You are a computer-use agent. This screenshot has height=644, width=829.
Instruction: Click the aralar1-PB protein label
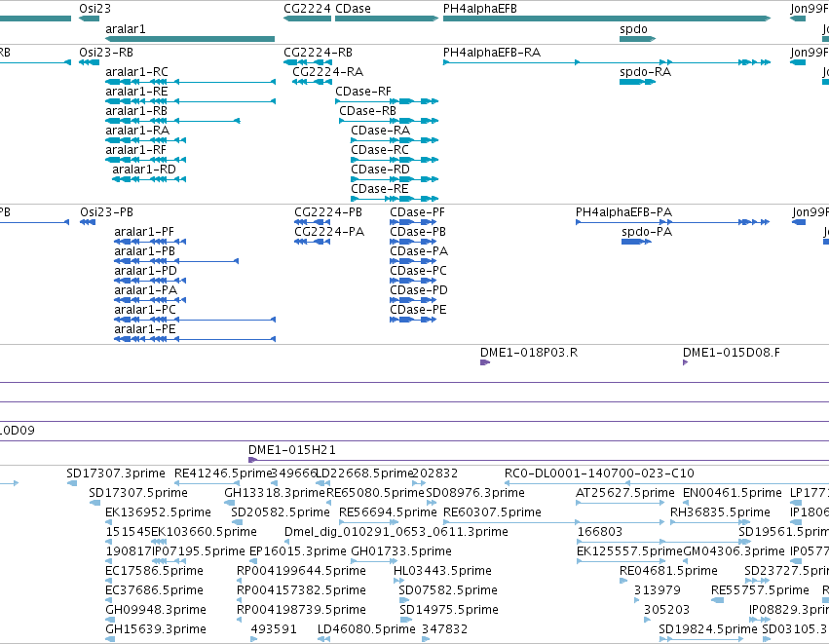pyautogui.click(x=144, y=251)
